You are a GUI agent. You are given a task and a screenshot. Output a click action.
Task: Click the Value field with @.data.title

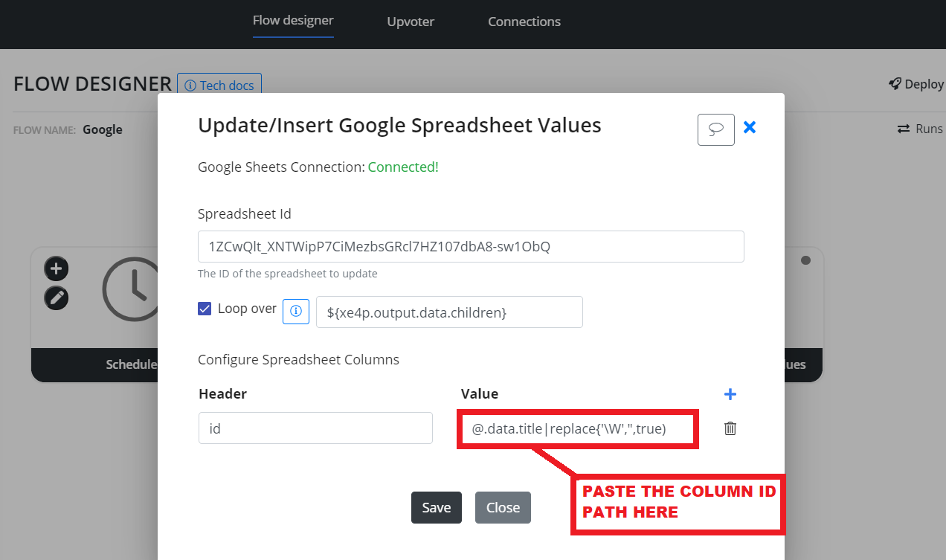click(577, 428)
